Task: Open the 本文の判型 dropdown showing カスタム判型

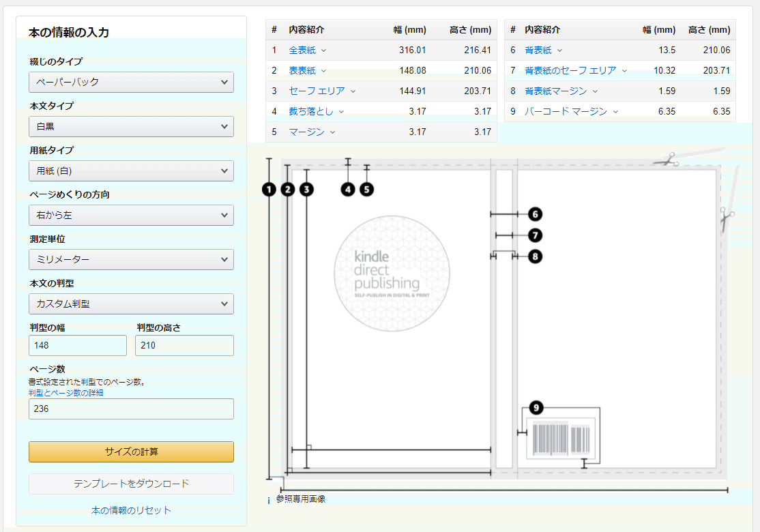Action: tap(131, 304)
